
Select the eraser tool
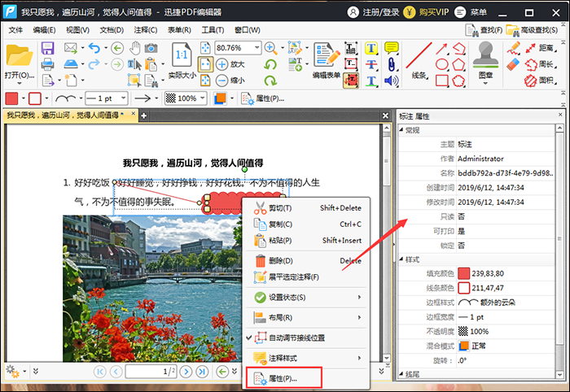513,64
